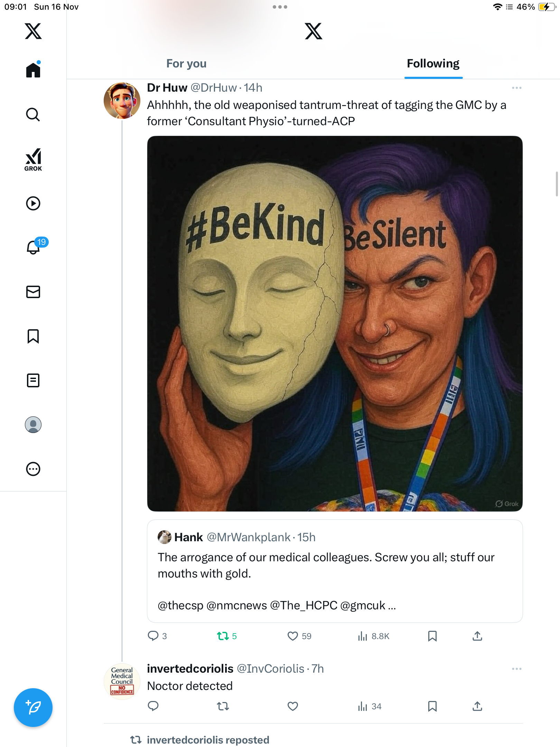
Task: Open the Video play icon in sidebar
Action: pos(33,203)
